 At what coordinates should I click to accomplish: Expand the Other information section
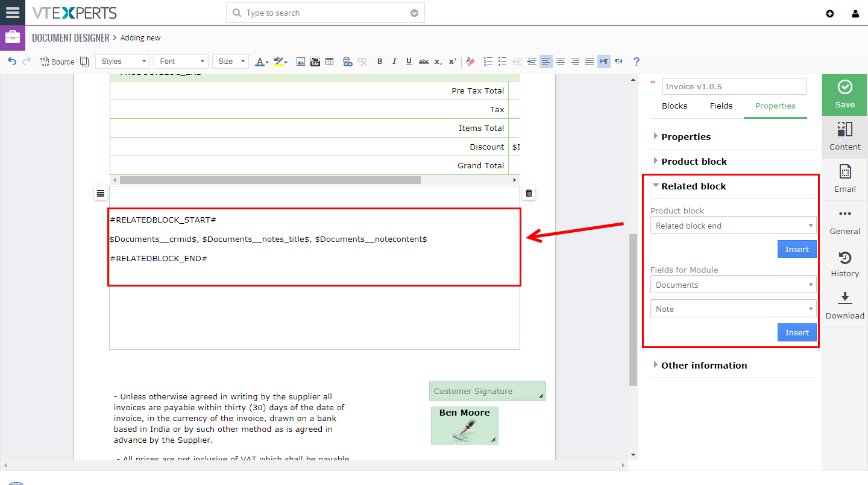[x=704, y=365]
